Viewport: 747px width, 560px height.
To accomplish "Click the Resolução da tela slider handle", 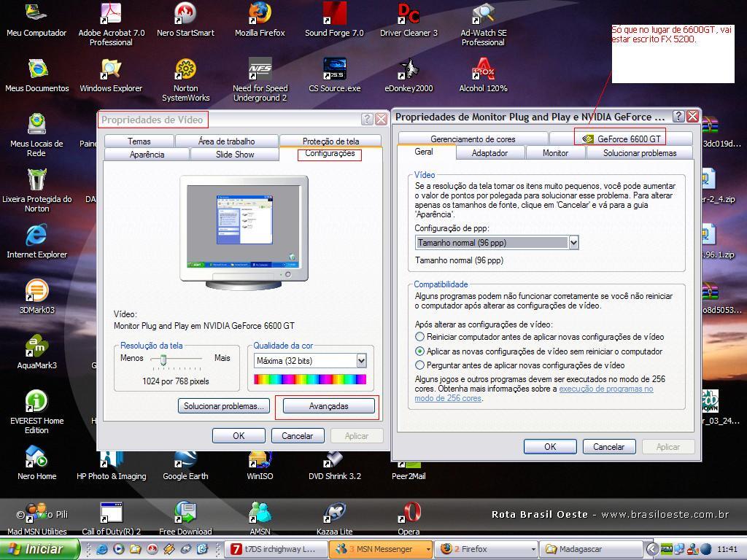I will (x=163, y=359).
